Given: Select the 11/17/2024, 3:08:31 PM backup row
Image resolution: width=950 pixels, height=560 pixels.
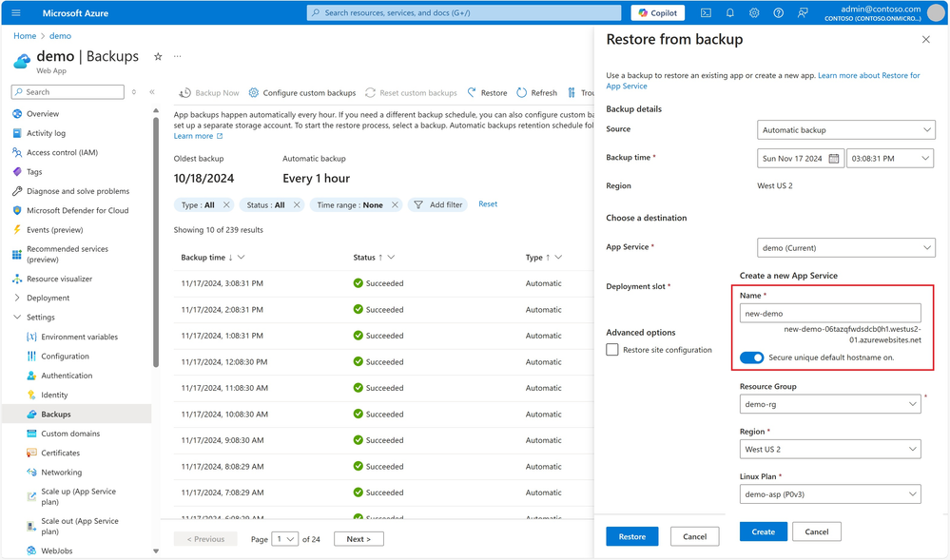Looking at the screenshot, I should (x=383, y=283).
